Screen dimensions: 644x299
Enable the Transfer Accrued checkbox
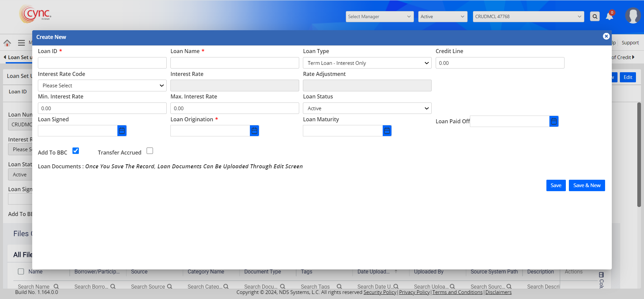(150, 151)
